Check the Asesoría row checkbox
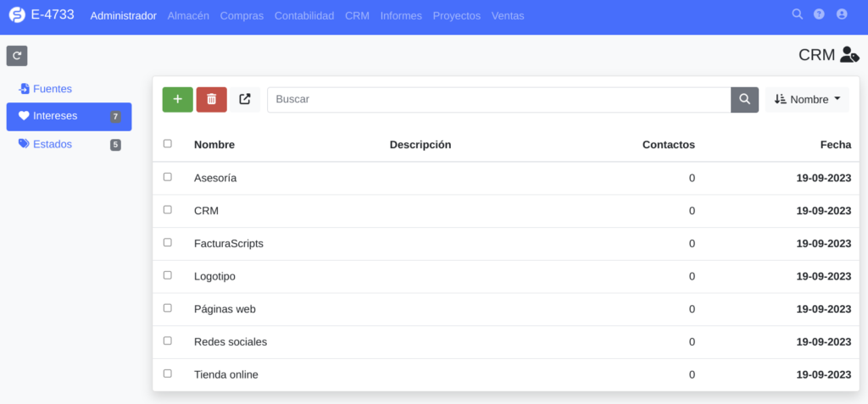The width and height of the screenshot is (868, 404). [x=168, y=177]
